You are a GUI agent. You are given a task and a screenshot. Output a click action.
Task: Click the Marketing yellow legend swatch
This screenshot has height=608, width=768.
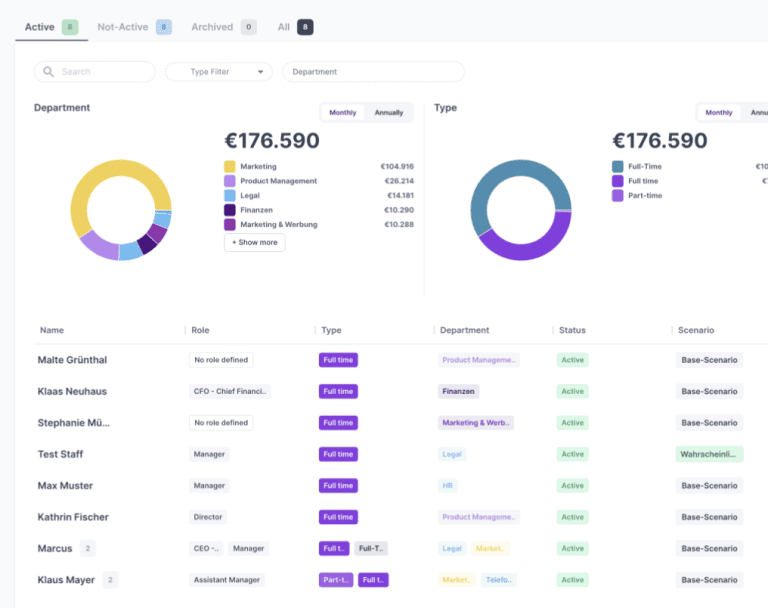click(x=230, y=167)
